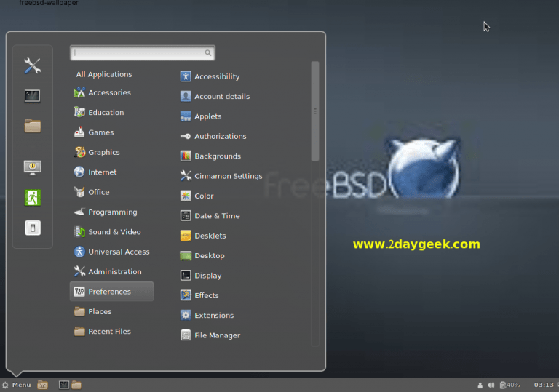Viewport: 559px width, 392px height.
Task: Open Recent Files category
Action: coord(103,332)
